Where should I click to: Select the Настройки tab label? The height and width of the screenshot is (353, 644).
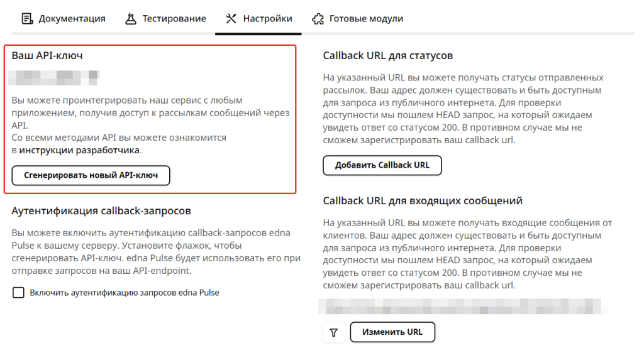[x=267, y=19]
